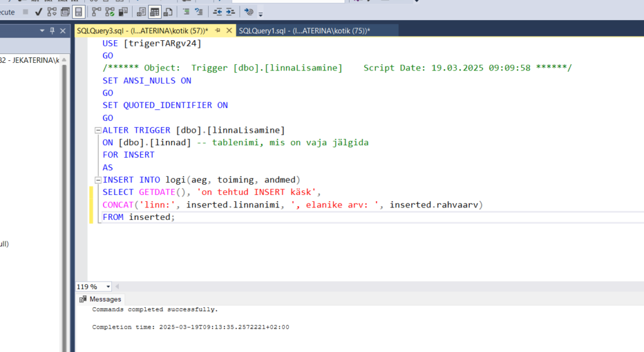Screen dimensions: 644x352
Task: Specify Values for Template Parameters icon
Action: [249, 12]
